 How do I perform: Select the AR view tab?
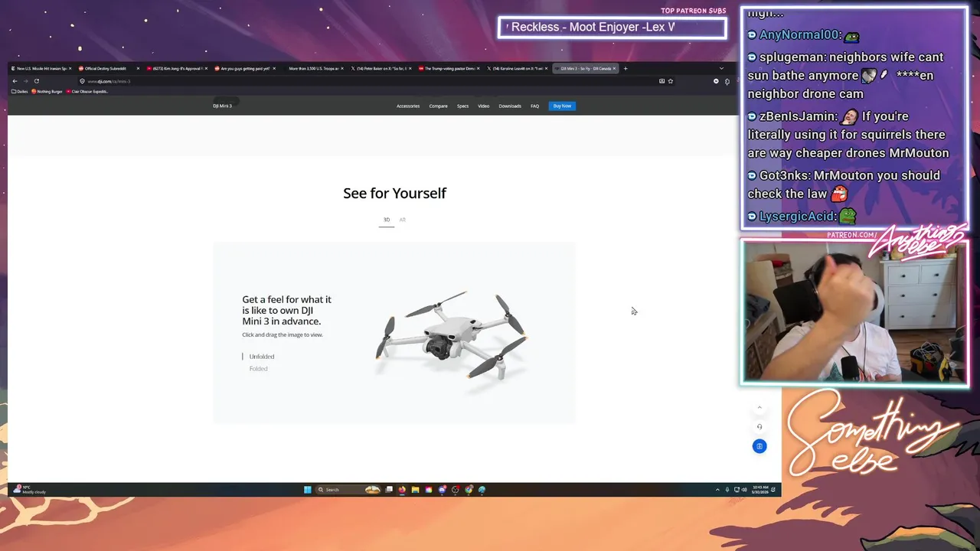coord(402,220)
